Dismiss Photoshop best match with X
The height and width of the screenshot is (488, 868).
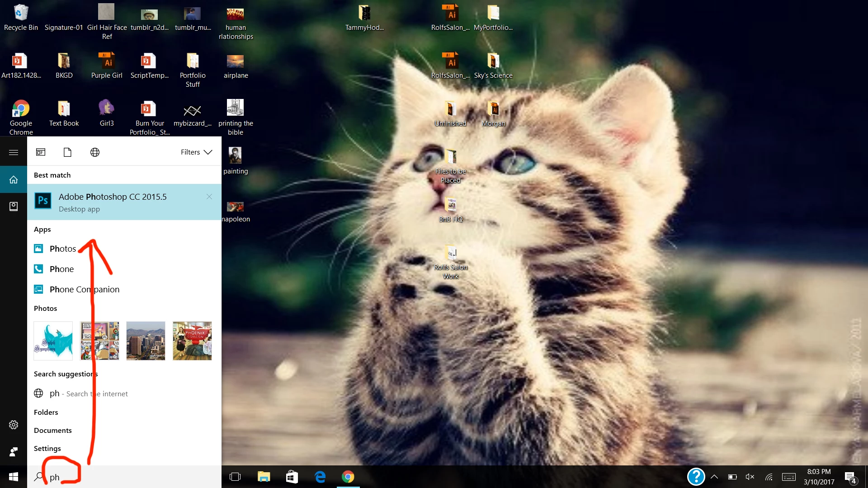tap(209, 197)
